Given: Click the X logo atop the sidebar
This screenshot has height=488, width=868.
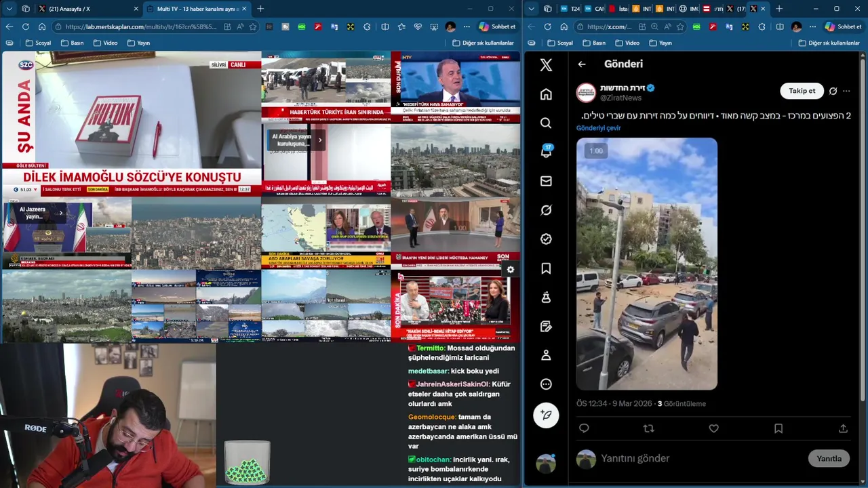Looking at the screenshot, I should [x=546, y=65].
